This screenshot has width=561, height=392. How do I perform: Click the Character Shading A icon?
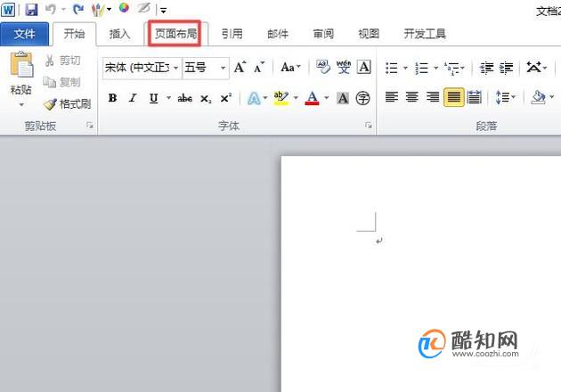343,98
